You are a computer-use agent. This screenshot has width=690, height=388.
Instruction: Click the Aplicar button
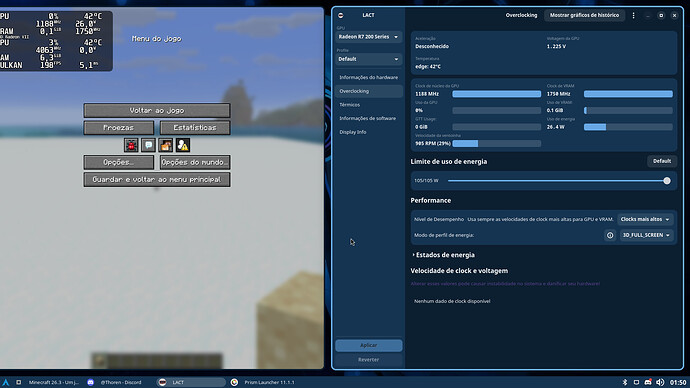coord(368,345)
